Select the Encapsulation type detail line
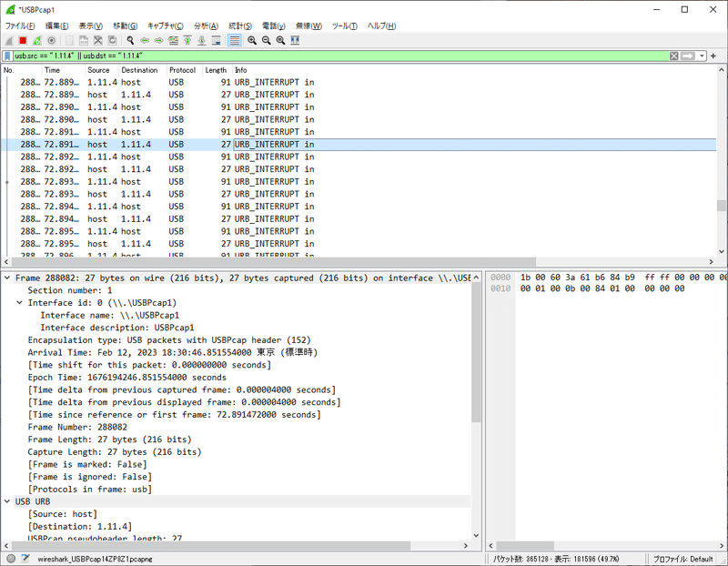This screenshot has height=566, width=728. pyautogui.click(x=169, y=340)
